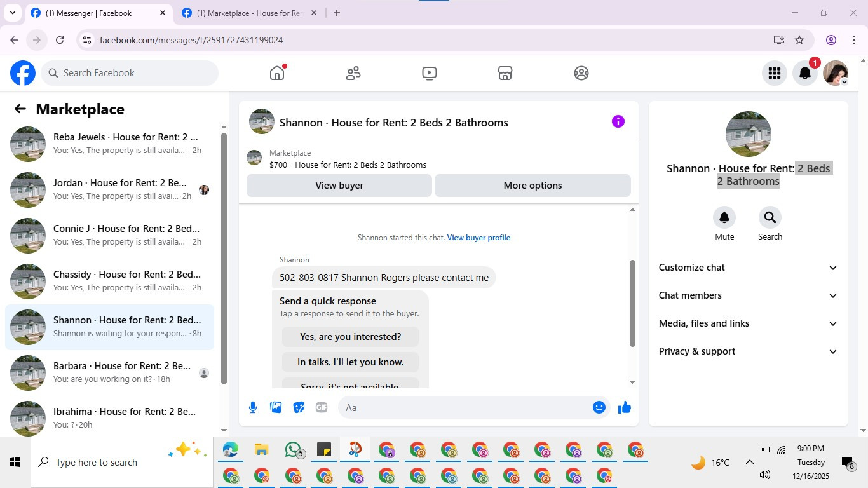Click the microphone voice clip icon
The width and height of the screenshot is (868, 488).
pos(253,407)
